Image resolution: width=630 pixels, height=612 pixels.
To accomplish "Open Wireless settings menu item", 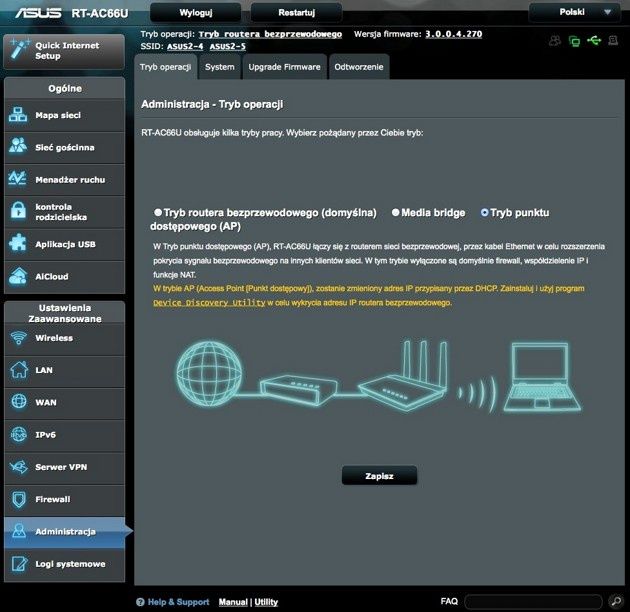I will coord(64,338).
